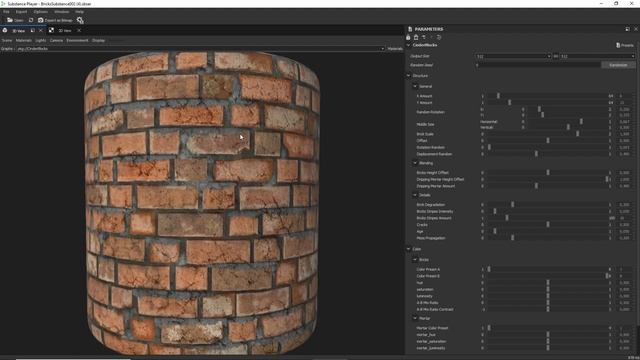This screenshot has height=360, width=640.
Task: Collapse the General subsection
Action: point(415,86)
